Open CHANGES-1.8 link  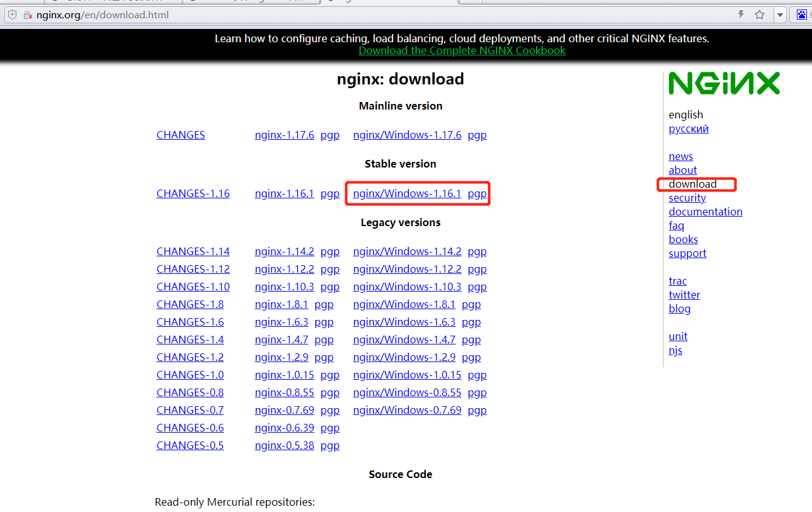[190, 304]
